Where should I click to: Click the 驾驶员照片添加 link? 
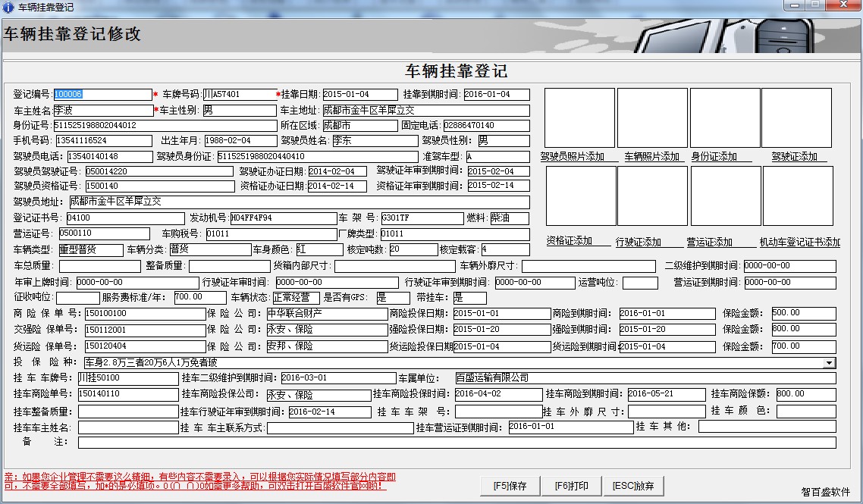573,156
